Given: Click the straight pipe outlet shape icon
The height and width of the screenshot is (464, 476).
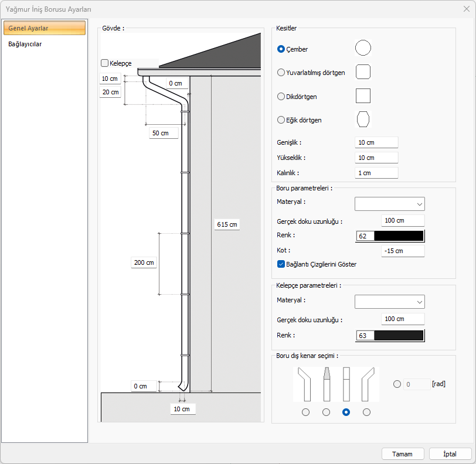Looking at the screenshot, I should coord(346,384).
